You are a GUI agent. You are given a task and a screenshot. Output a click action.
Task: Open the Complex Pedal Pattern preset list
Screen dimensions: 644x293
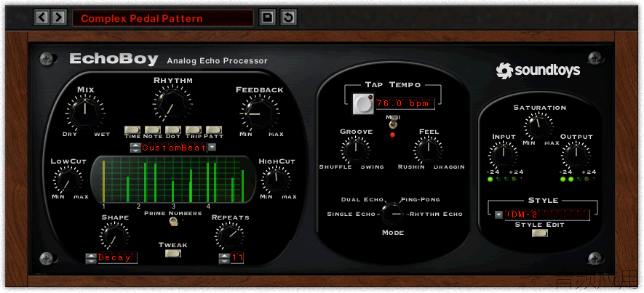[163, 18]
